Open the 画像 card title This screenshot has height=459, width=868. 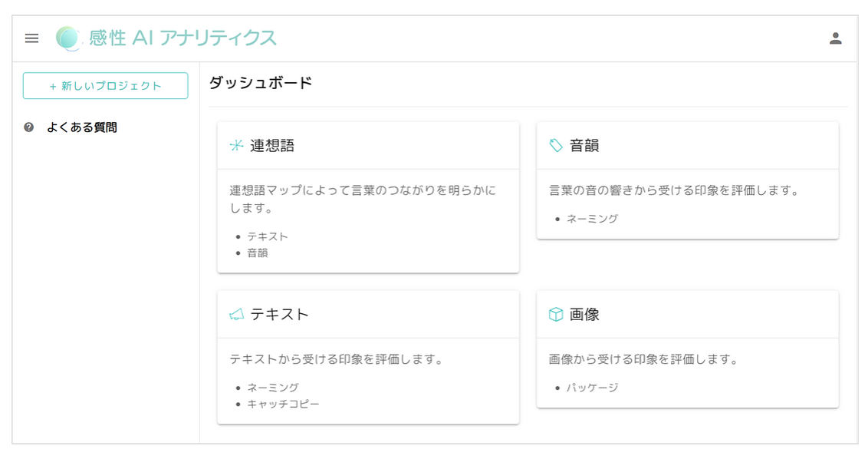point(584,315)
